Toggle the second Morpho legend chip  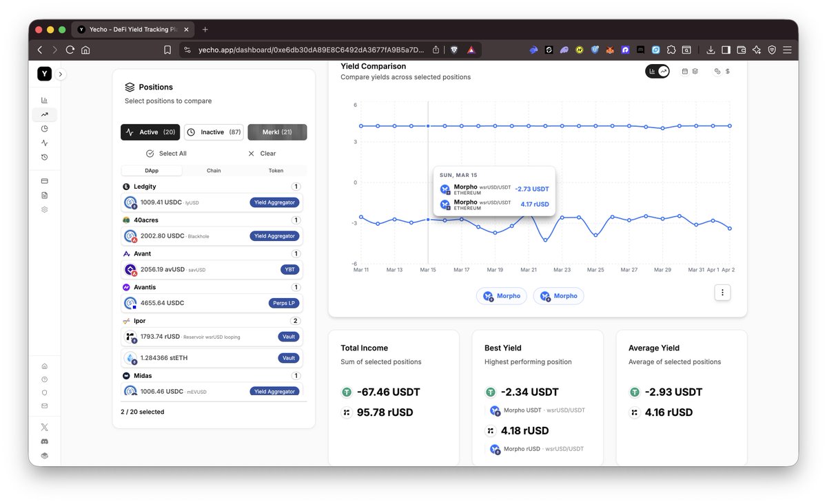[x=559, y=296]
